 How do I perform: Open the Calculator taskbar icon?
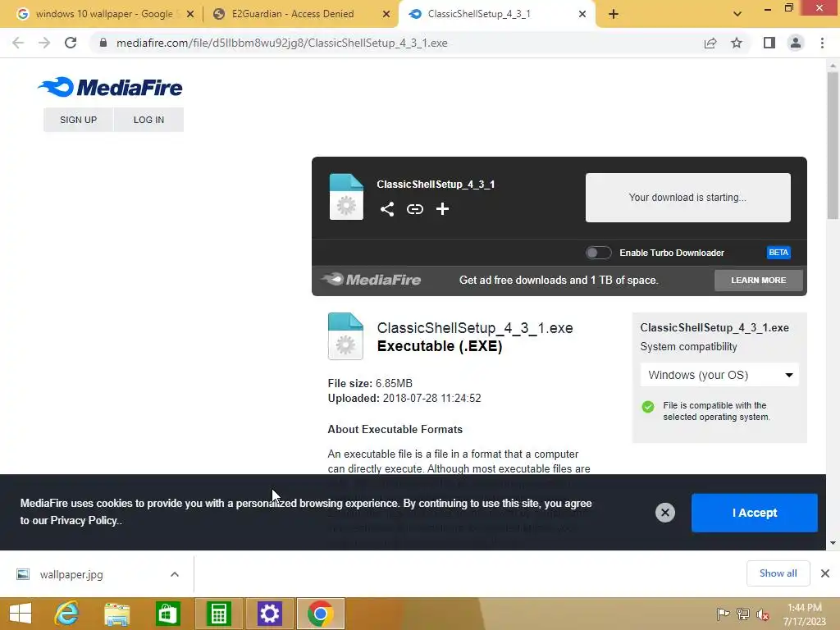click(x=218, y=614)
